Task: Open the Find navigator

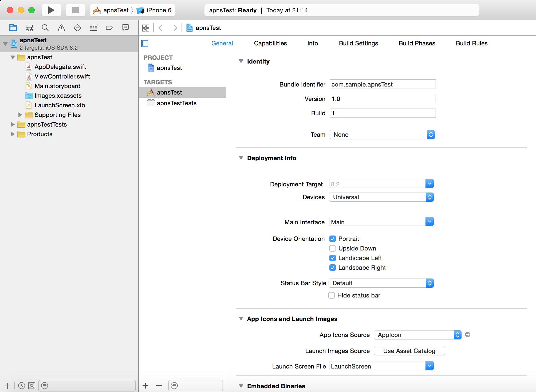Action: 45,28
